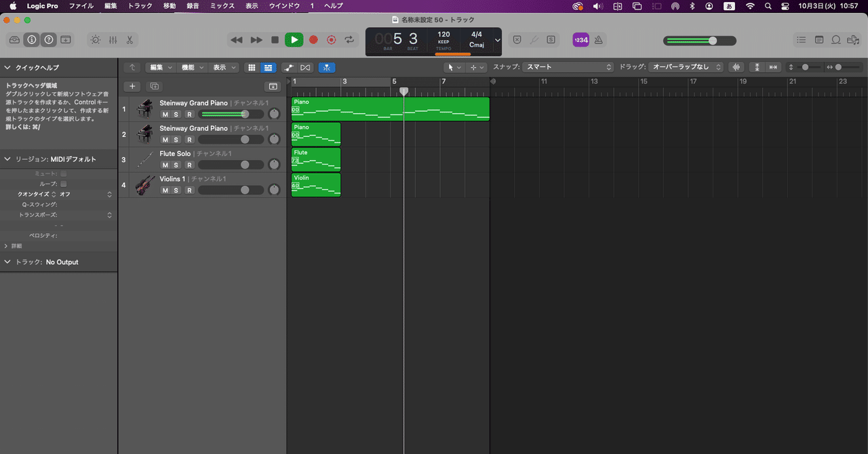Screen dimensions: 868x454
Task: Switch to linear track view icon
Action: 269,67
